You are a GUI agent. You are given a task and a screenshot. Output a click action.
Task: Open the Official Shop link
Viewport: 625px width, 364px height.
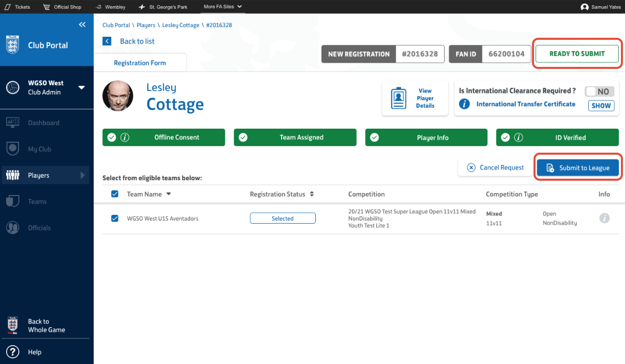[x=62, y=7]
